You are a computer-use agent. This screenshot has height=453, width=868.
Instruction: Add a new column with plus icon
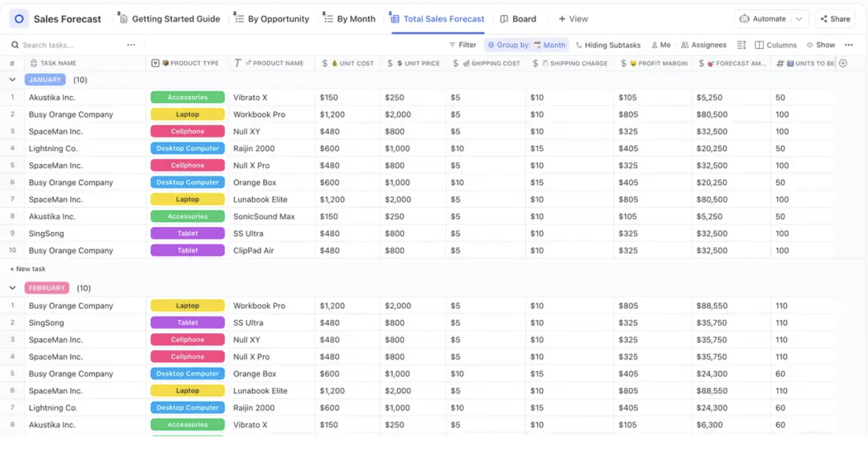843,63
